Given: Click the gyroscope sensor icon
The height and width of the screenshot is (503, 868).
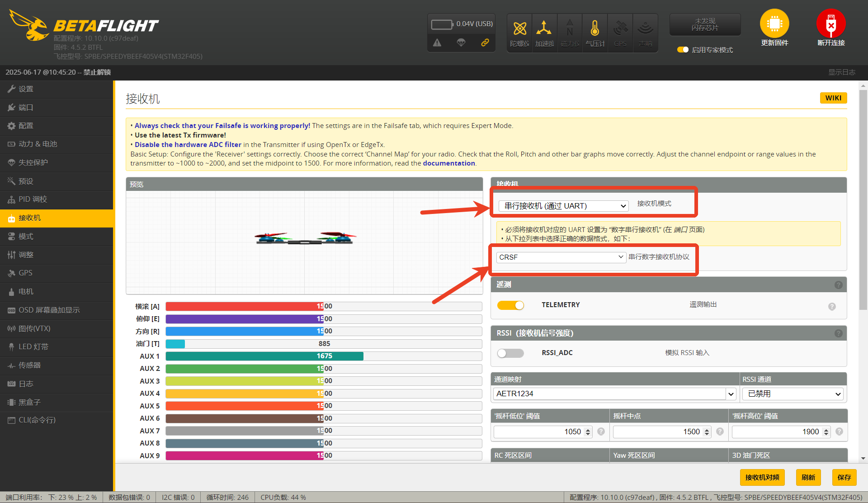Looking at the screenshot, I should pyautogui.click(x=519, y=29).
